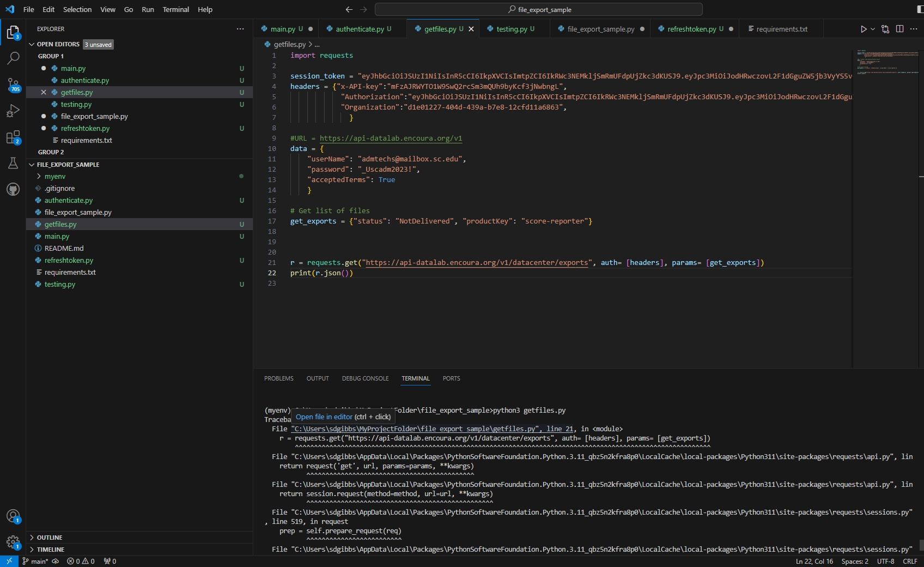
Task: Collapse the FILE_EXPORT_SAMPLE folder section
Action: 32,164
